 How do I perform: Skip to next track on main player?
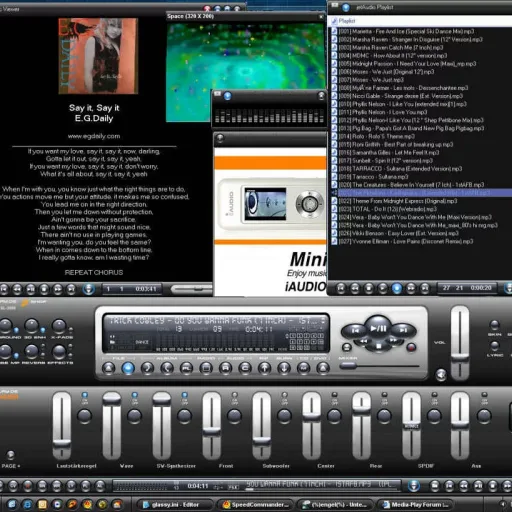click(403, 330)
